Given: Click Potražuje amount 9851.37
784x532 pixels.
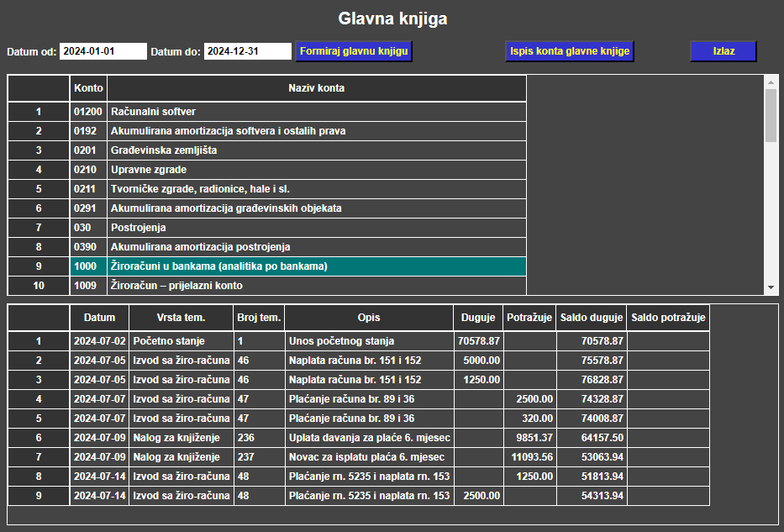Looking at the screenshot, I should (x=529, y=438).
